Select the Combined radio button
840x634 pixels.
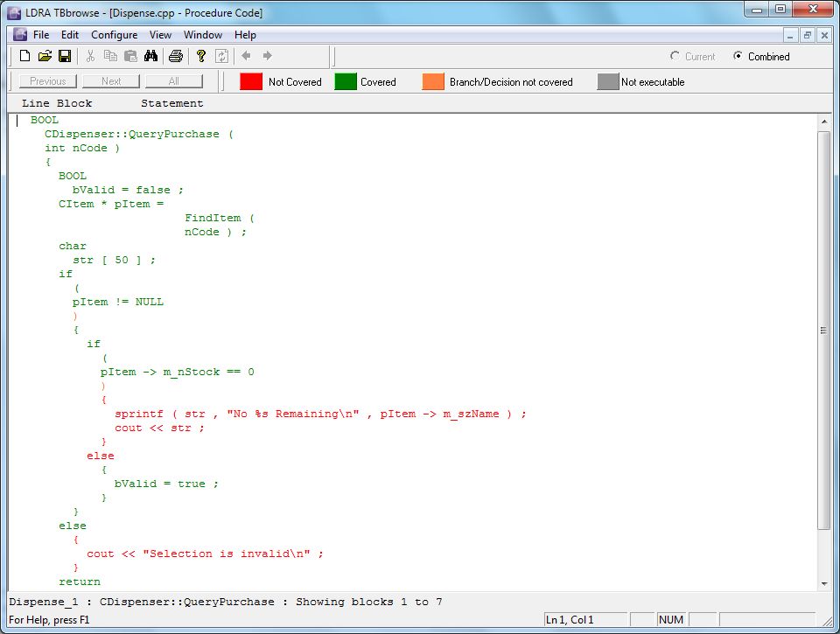click(x=738, y=56)
